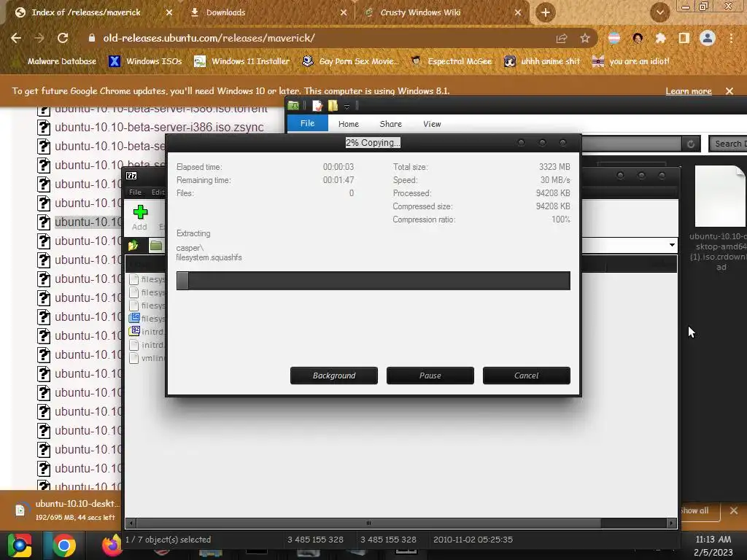Expand Explorer quick access toolbar dropdown
747x560 pixels.
347,106
